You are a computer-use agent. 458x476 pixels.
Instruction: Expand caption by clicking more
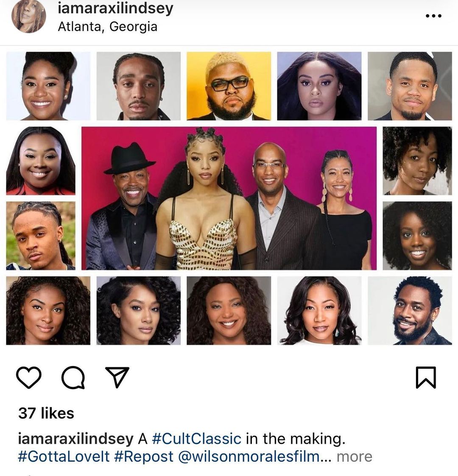(355, 457)
